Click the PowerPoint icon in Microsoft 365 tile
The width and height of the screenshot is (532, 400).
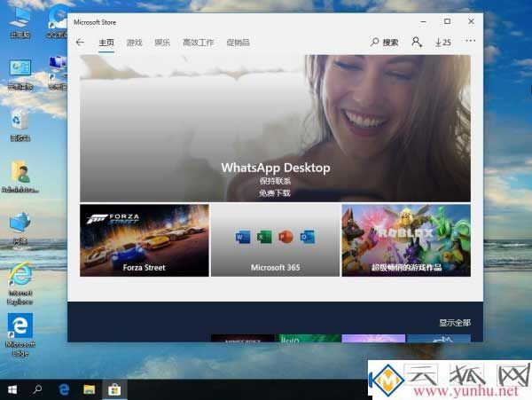click(286, 237)
